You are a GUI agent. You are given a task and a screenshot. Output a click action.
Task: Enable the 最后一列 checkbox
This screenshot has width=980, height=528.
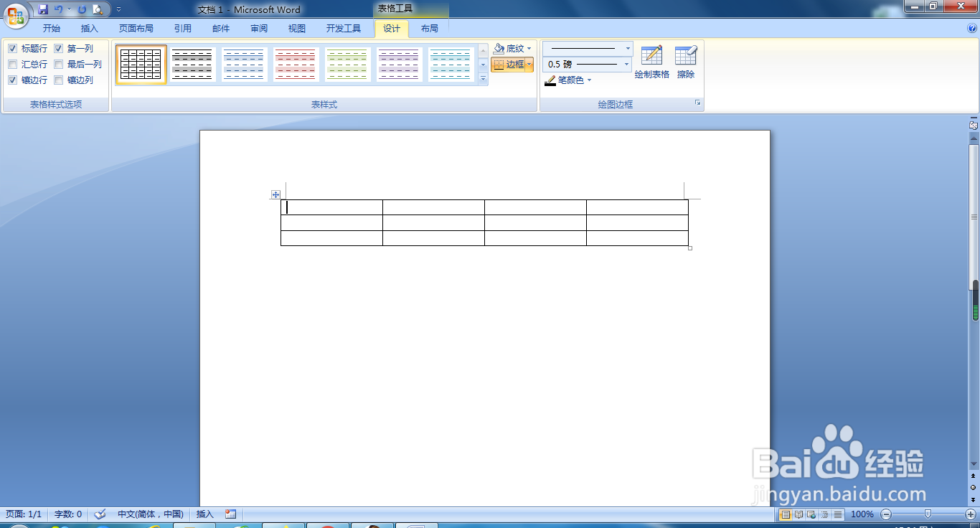pyautogui.click(x=59, y=65)
